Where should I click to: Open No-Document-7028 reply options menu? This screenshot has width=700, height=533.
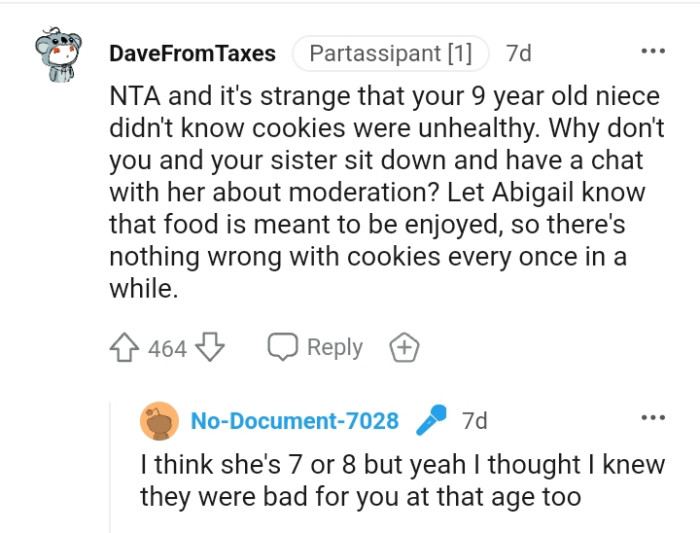click(652, 417)
